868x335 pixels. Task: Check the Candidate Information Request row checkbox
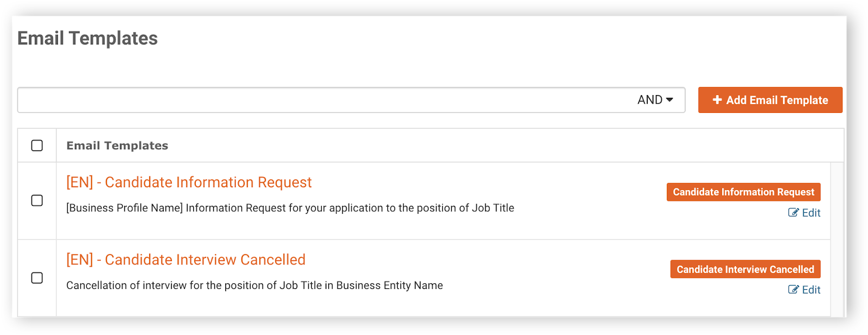37,200
